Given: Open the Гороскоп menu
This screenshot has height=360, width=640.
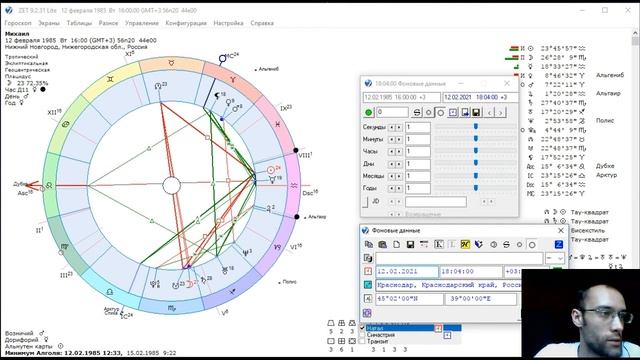Looking at the screenshot, I should pos(18,23).
